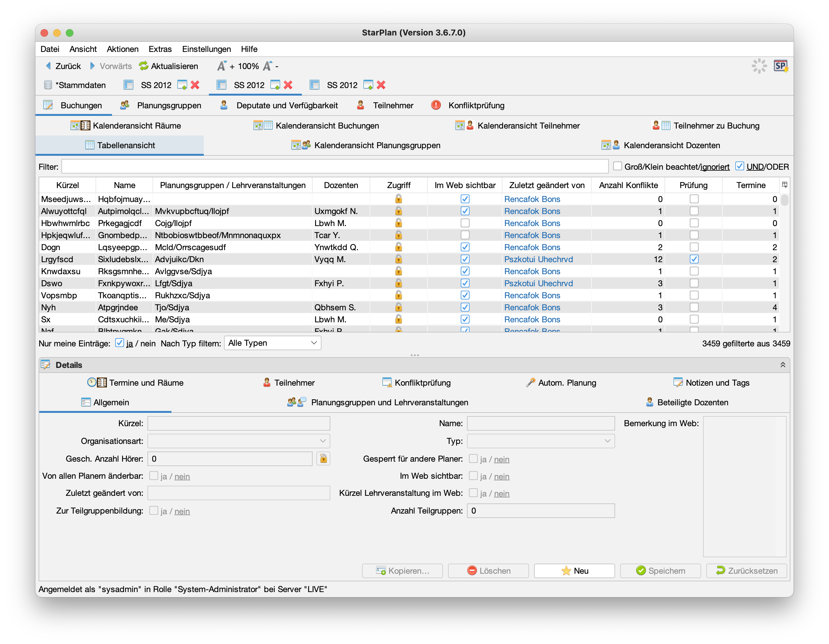Viewport: 829px width, 644px height.
Task: Open the Alle Typen filter dropdown
Action: (272, 343)
